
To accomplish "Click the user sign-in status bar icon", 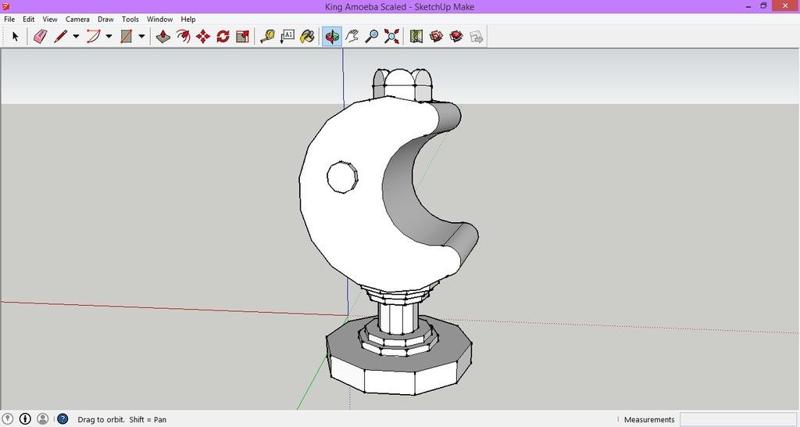I will [43, 419].
